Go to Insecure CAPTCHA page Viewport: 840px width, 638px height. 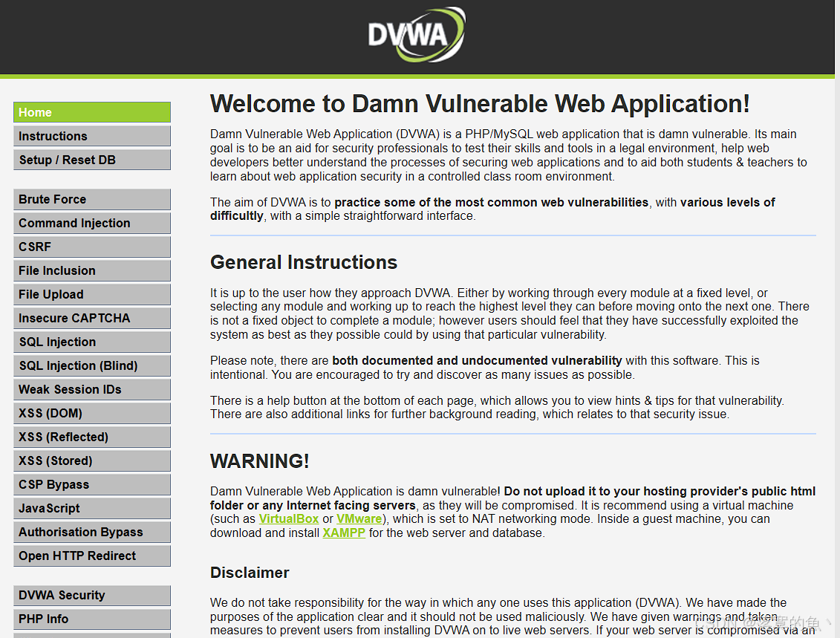92,318
